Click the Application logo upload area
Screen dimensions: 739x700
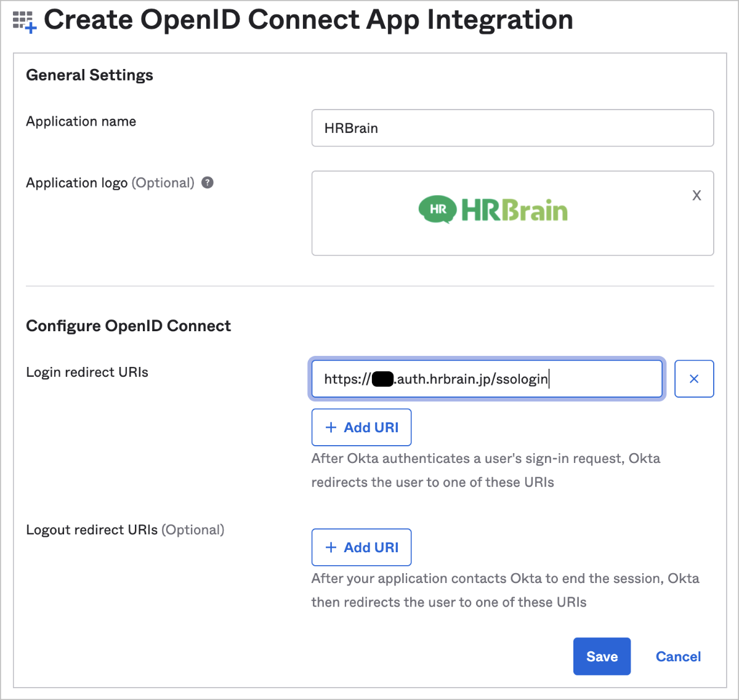point(512,213)
